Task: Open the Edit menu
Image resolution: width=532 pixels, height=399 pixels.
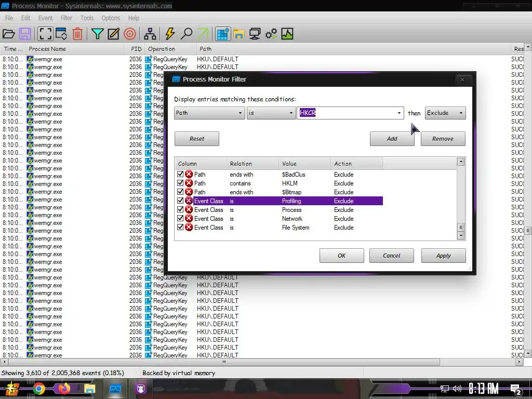Action: [x=26, y=18]
